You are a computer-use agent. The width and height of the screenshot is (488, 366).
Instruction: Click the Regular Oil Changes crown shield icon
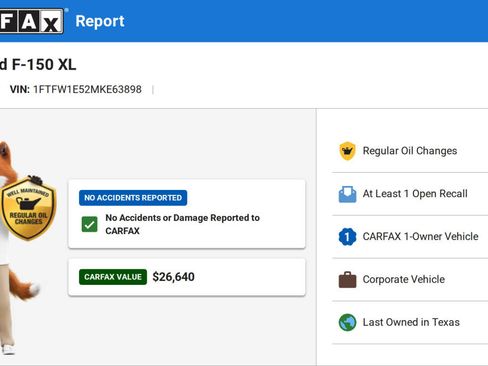coord(347,151)
